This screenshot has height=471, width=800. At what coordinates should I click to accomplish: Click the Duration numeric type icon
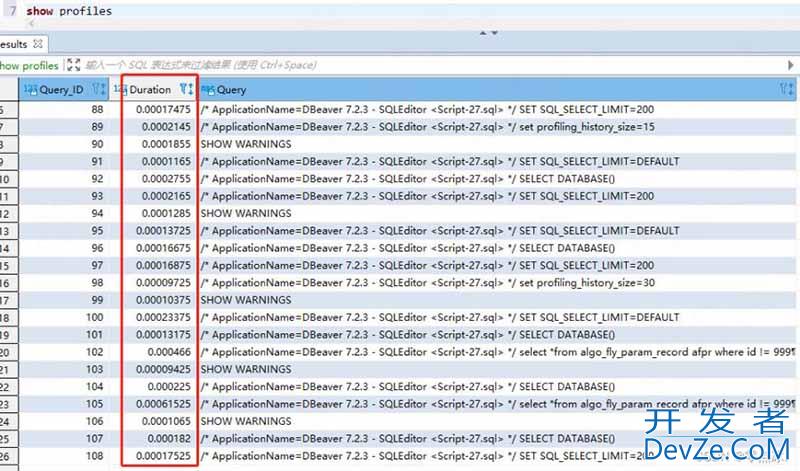[120, 90]
